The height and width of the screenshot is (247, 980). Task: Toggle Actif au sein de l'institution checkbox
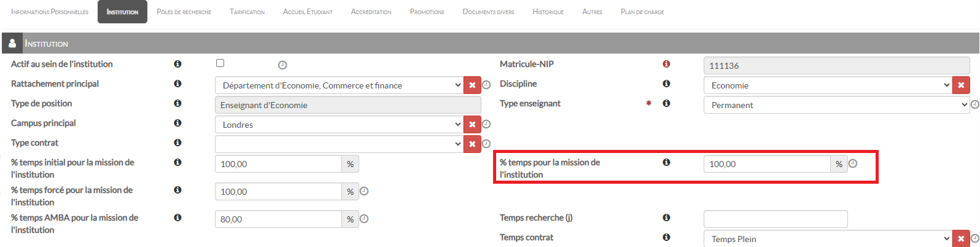(220, 63)
